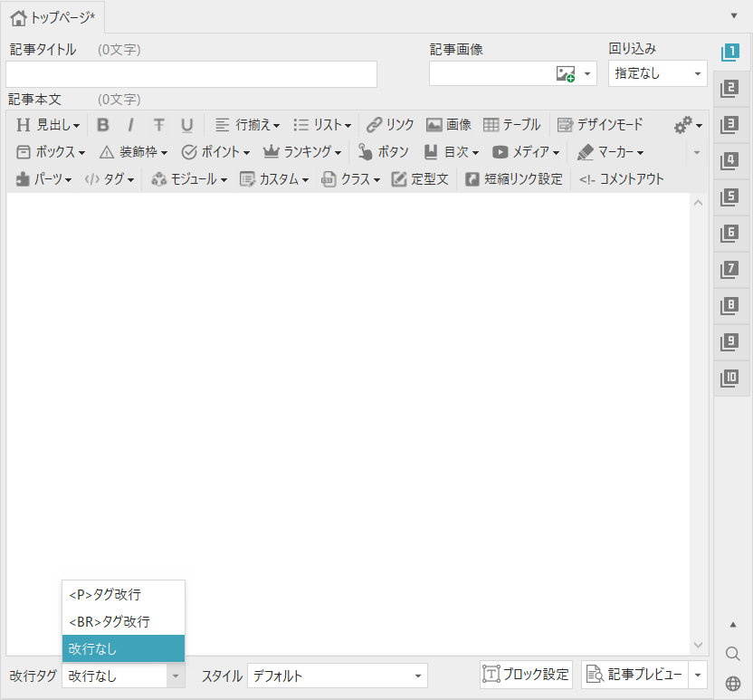Image resolution: width=753 pixels, height=700 pixels.
Task: Expand the 見出し heading dropdown
Action: pyautogui.click(x=48, y=125)
